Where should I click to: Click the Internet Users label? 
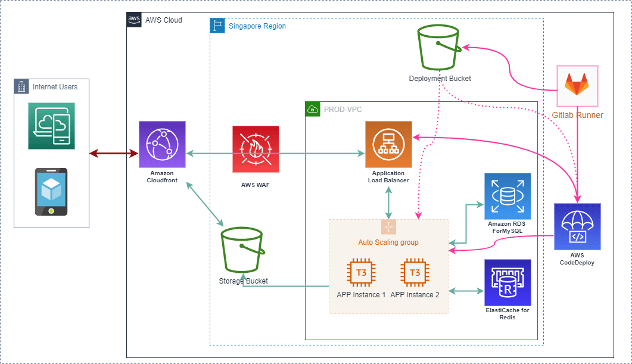pos(55,86)
